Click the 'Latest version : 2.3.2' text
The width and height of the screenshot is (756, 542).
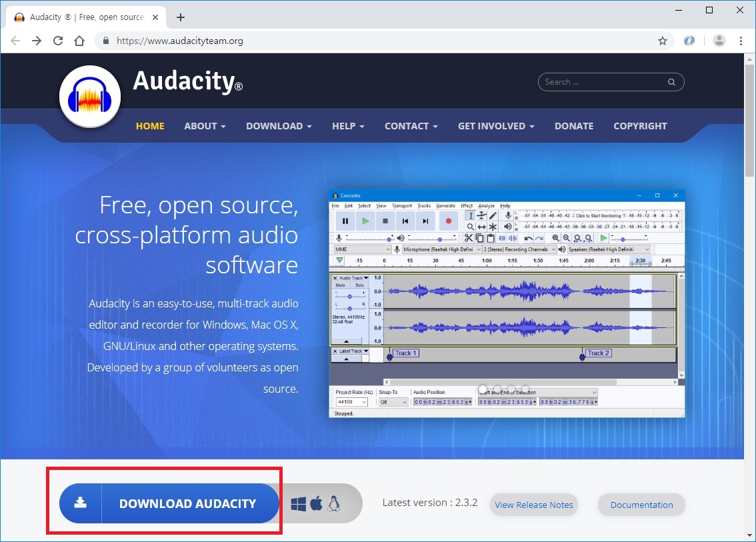[x=430, y=503]
